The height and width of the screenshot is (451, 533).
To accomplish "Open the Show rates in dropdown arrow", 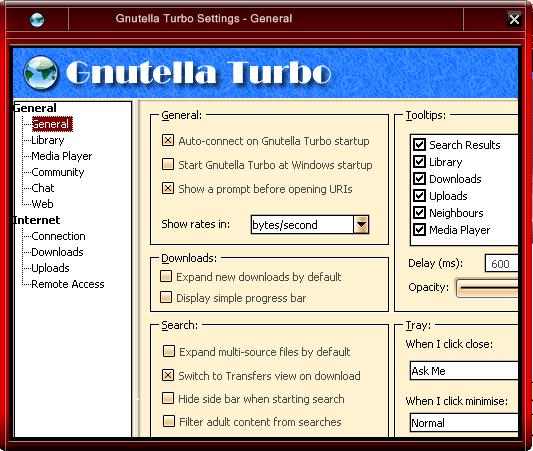I will click(x=361, y=224).
